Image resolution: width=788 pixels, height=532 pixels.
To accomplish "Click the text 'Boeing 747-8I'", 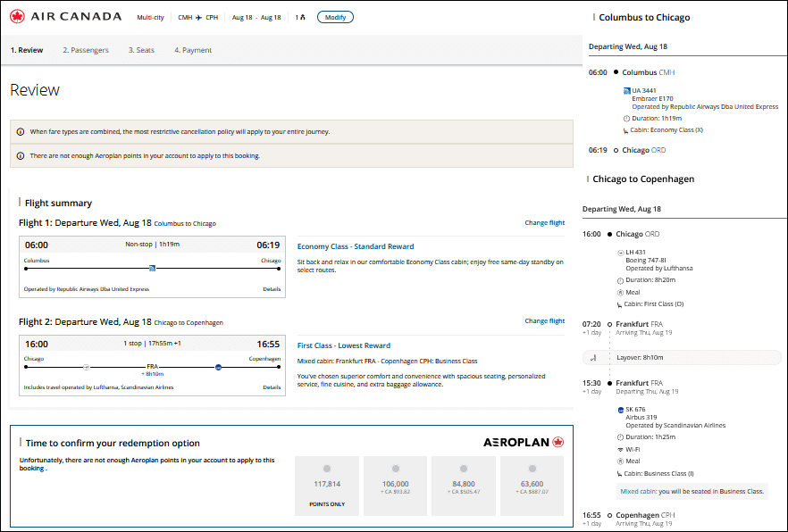I will [645, 261].
